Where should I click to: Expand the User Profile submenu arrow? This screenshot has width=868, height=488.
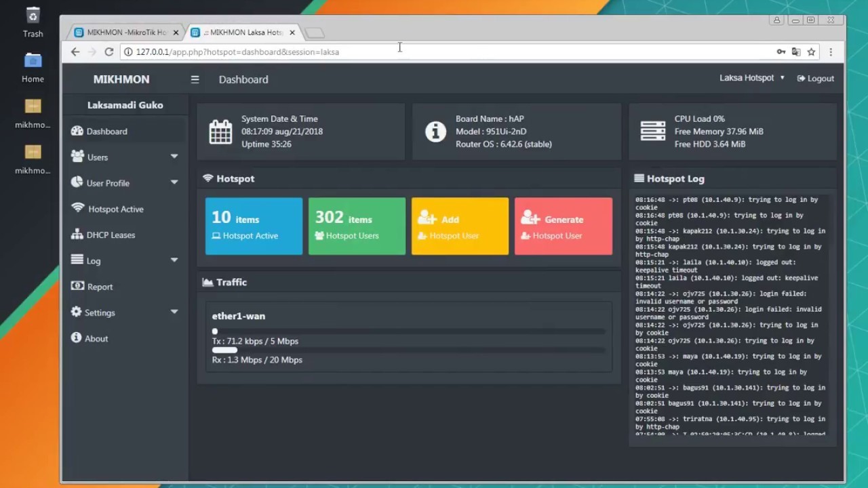point(174,182)
